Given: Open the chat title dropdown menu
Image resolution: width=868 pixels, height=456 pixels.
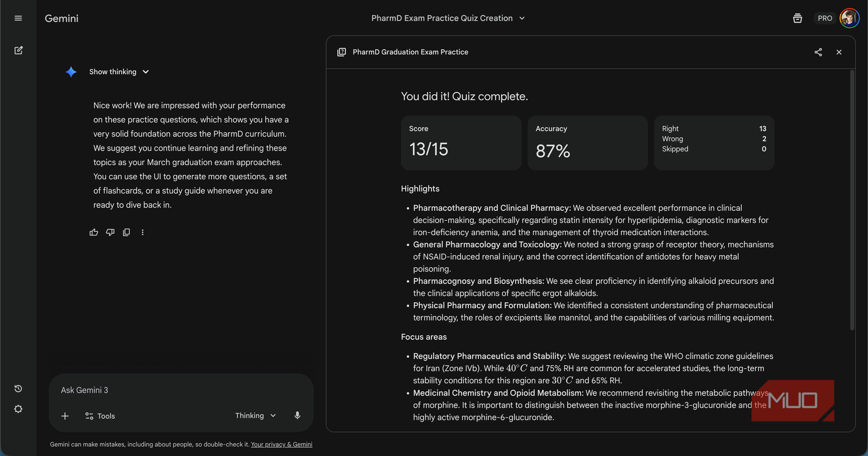Looking at the screenshot, I should pos(448,18).
